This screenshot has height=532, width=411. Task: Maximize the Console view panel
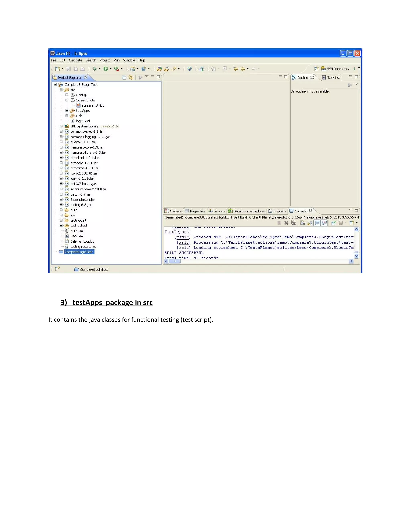pyautogui.click(x=356, y=210)
